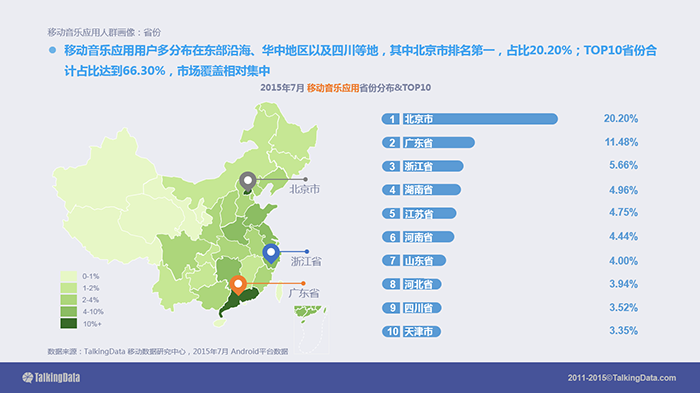
Task: Click the 3.94% value
Action: click(623, 284)
